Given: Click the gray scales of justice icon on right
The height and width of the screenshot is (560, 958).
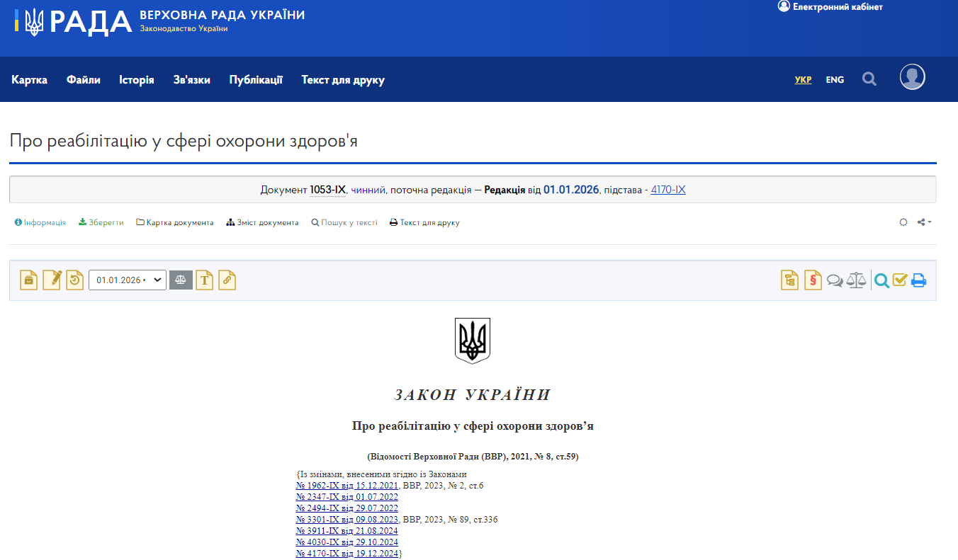Looking at the screenshot, I should click(857, 280).
